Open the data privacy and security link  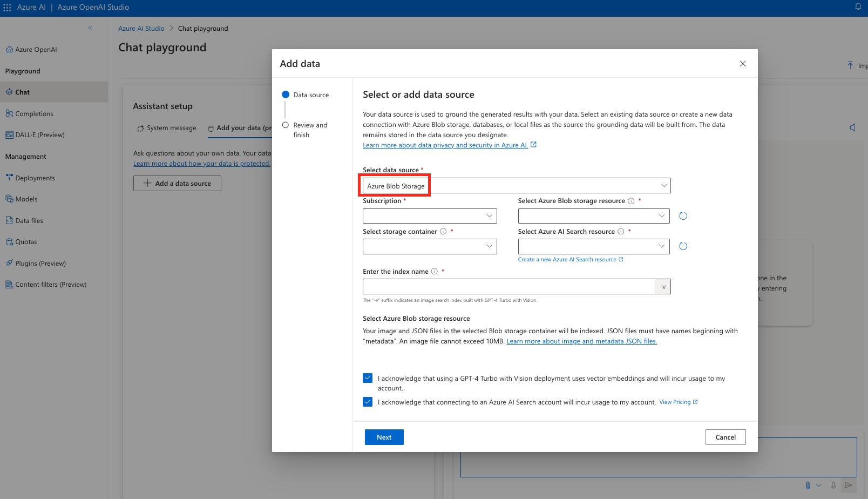tap(445, 145)
